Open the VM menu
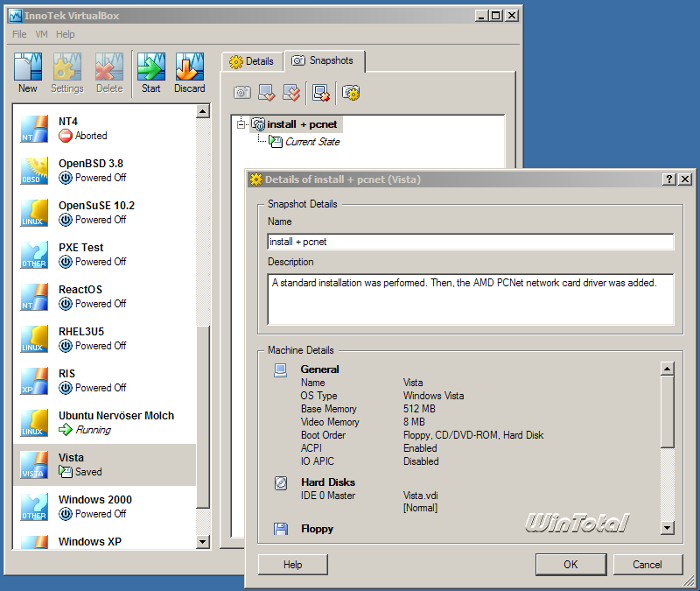 [41, 34]
